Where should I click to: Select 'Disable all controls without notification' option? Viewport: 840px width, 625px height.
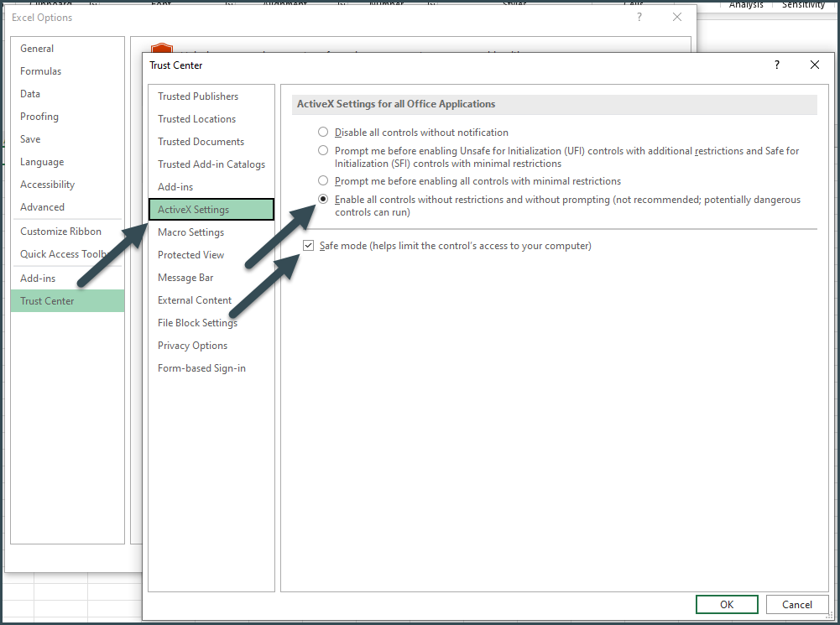pos(322,132)
